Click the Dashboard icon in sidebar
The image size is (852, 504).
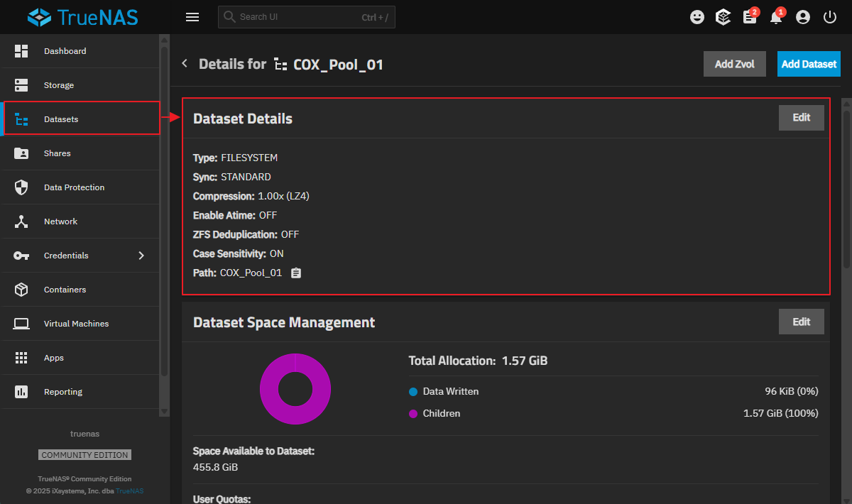click(x=21, y=51)
